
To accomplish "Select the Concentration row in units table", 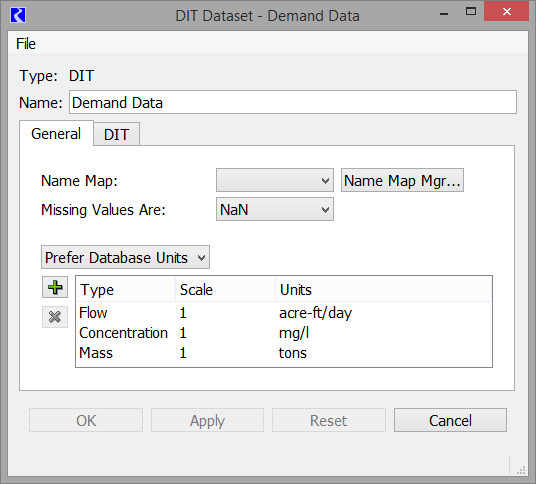I will pos(284,333).
